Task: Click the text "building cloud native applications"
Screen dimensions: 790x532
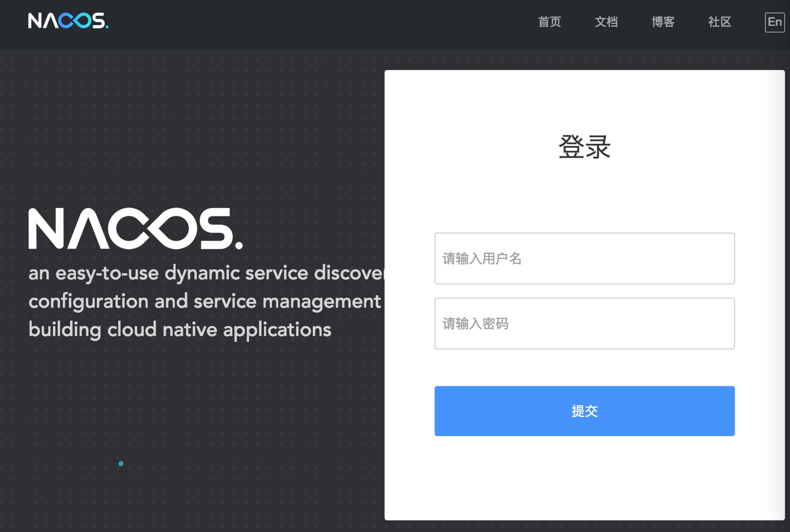Action: point(180,330)
